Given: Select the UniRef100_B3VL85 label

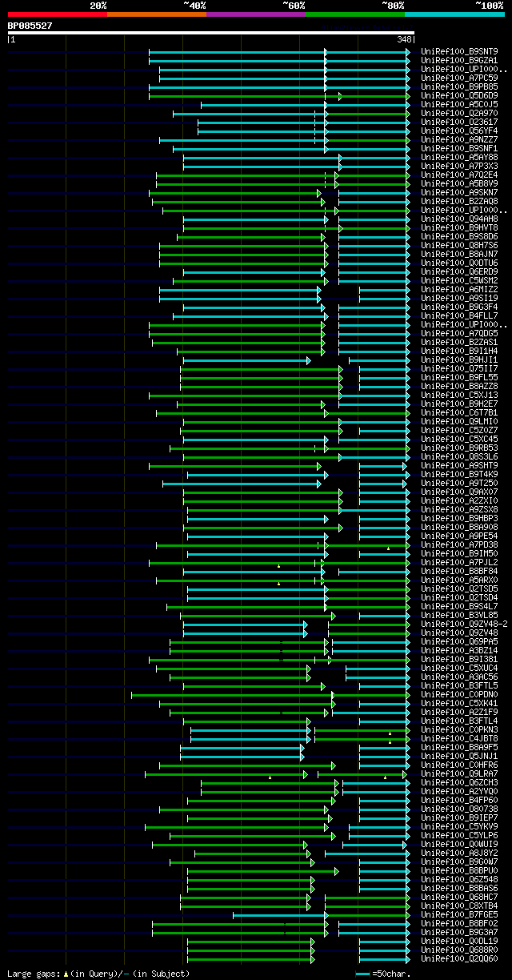Looking at the screenshot, I should tap(459, 615).
